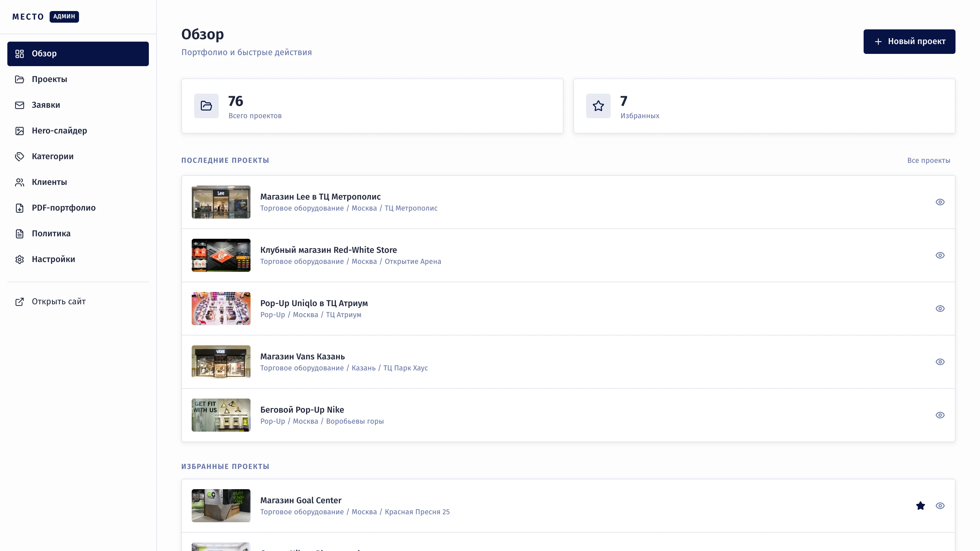Click 'Pop-Up / Москва / ТЦ Атриум' text
Screen dimensions: 980x551
pos(311,315)
